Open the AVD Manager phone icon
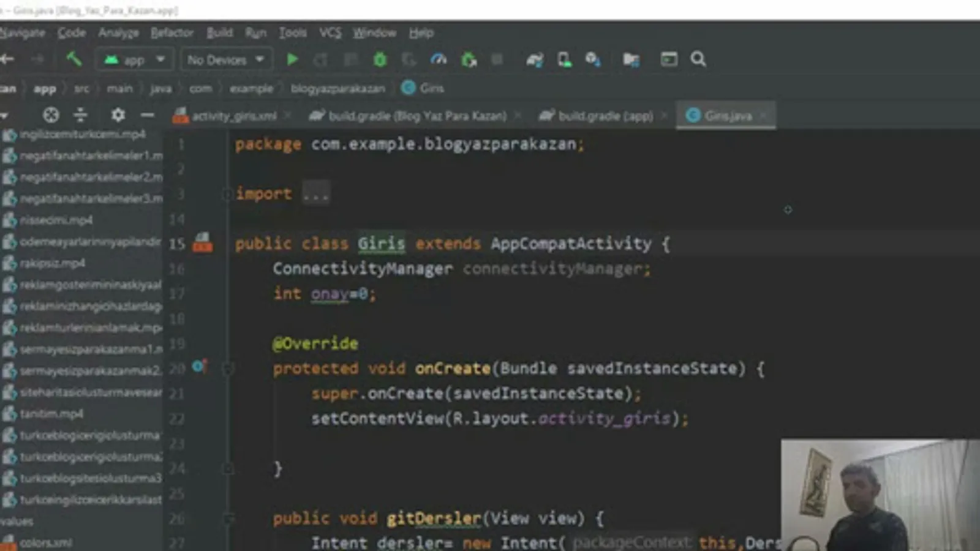This screenshot has width=980, height=551. tap(564, 59)
